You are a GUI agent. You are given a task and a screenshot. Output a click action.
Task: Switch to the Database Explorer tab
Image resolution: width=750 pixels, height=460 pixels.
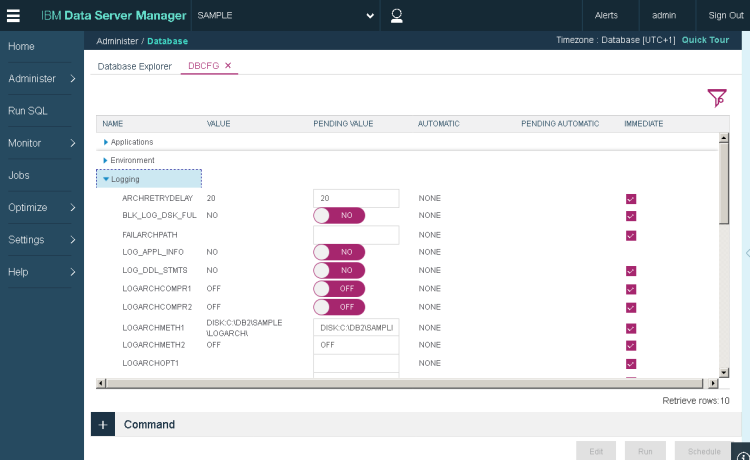click(x=134, y=66)
